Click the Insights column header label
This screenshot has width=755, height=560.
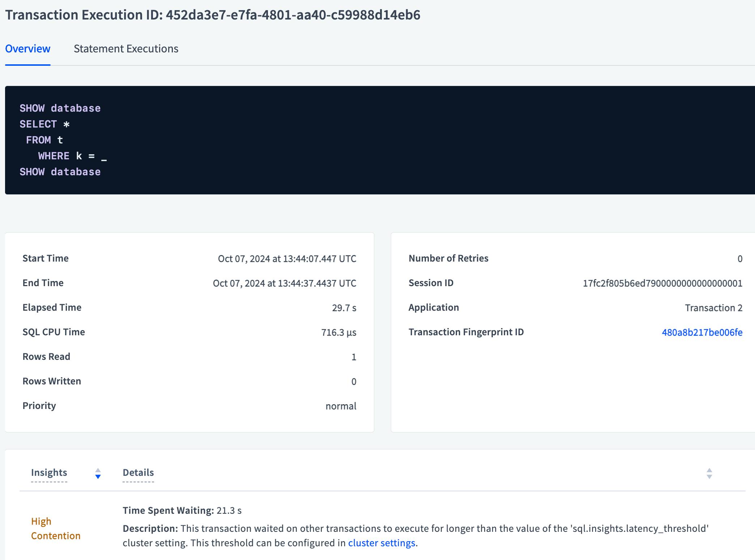(49, 473)
